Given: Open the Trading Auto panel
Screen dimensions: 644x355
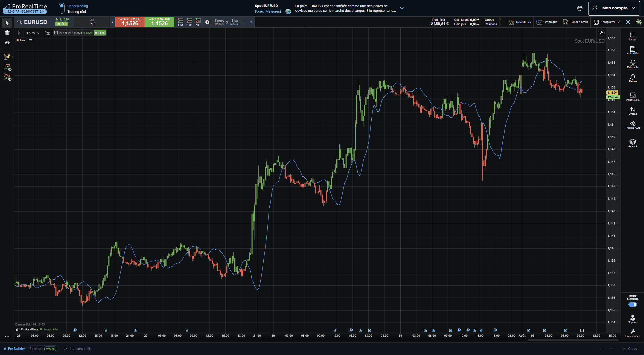Looking at the screenshot, I should click(x=633, y=125).
